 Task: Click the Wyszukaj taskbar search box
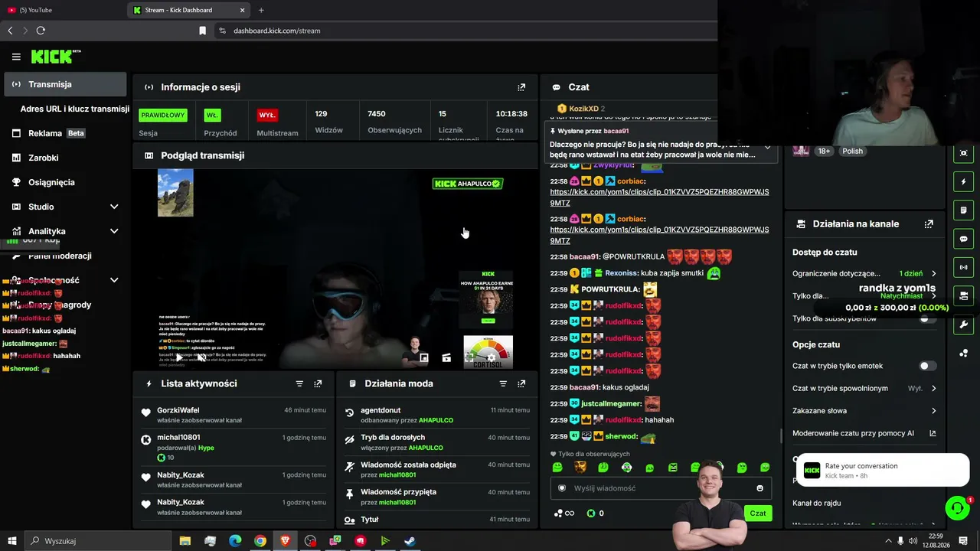[100, 541]
